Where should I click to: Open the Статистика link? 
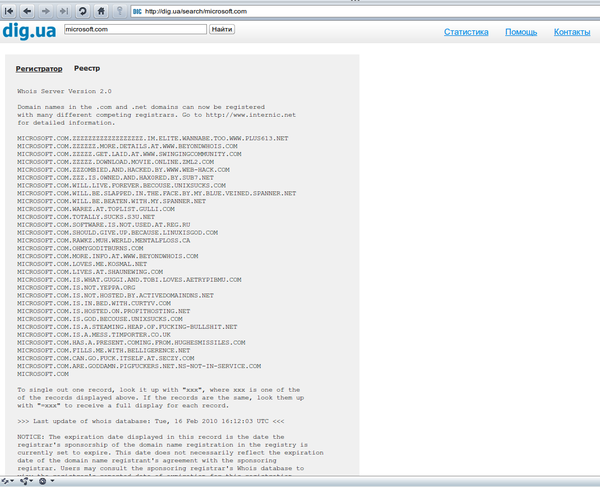pyautogui.click(x=466, y=32)
